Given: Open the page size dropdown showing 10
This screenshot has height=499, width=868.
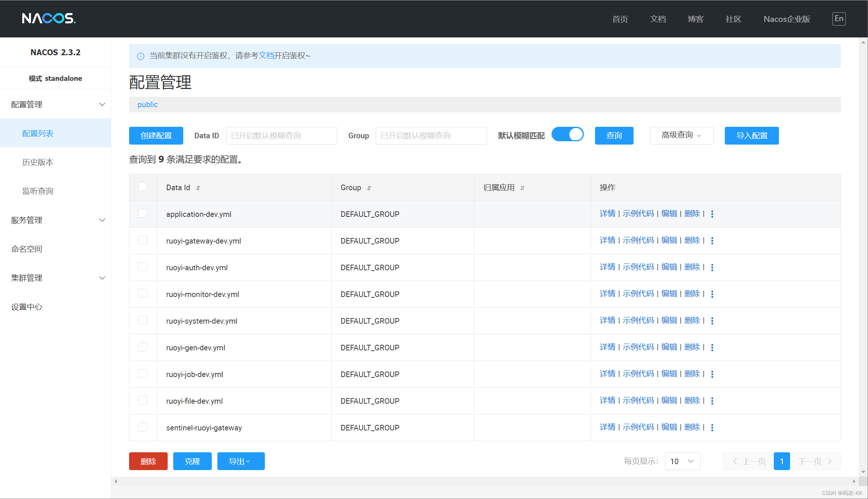Looking at the screenshot, I should pyautogui.click(x=683, y=461).
